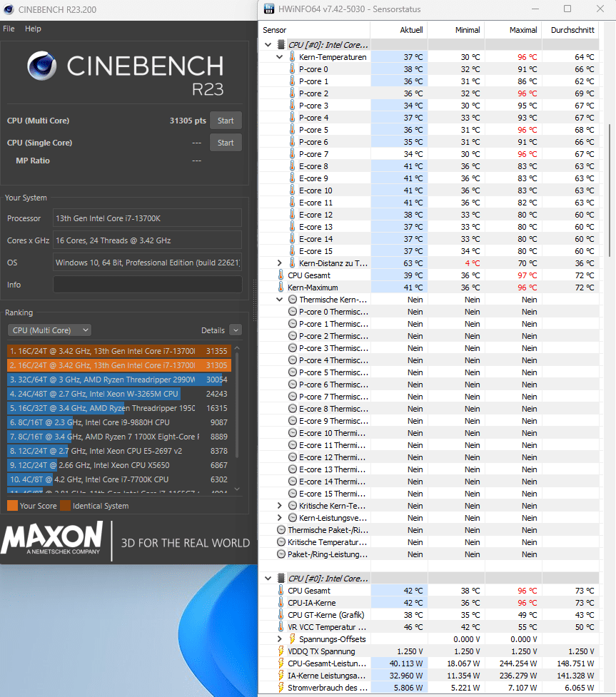This screenshot has height=697, width=616.
Task: Click the brown Identical System legend swatch
Action: point(66,505)
